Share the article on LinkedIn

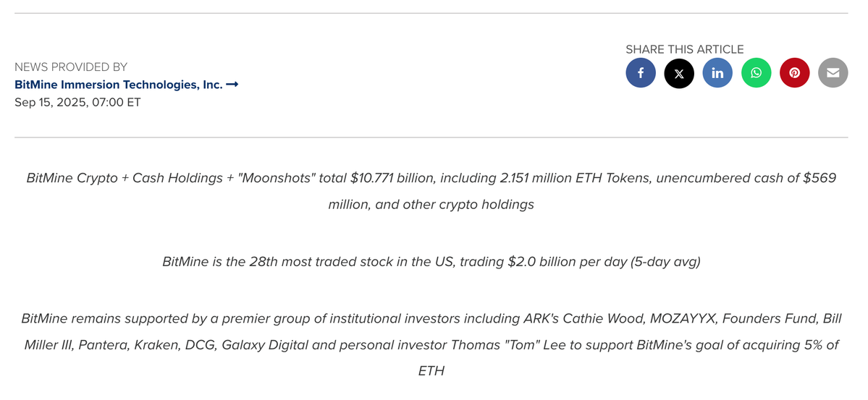click(x=717, y=73)
